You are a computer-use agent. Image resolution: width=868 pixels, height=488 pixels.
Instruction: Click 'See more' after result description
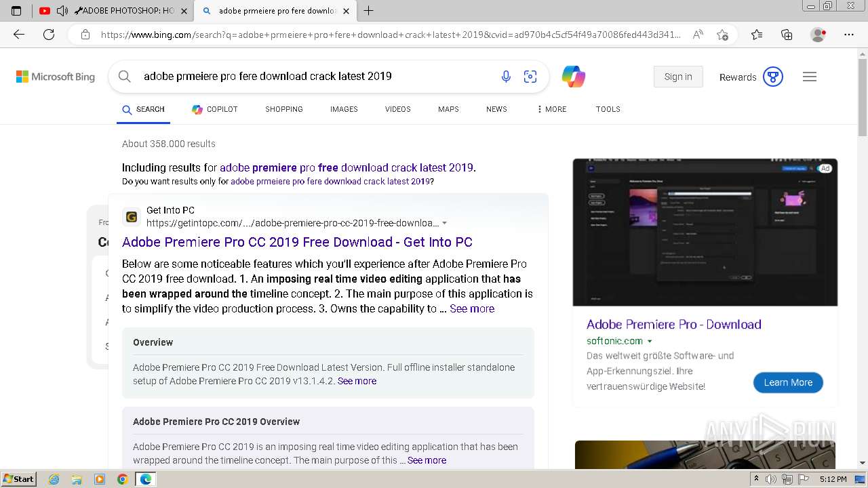click(472, 308)
